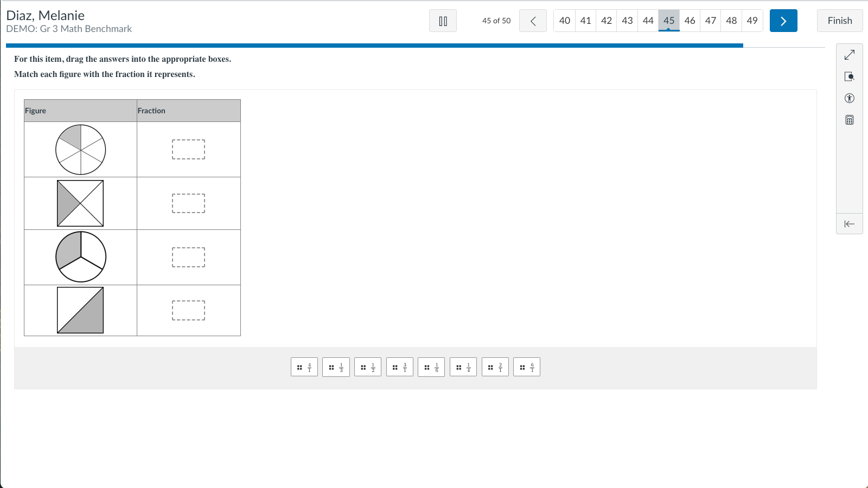The width and height of the screenshot is (868, 488).
Task: Jump to question 40
Action: point(564,21)
